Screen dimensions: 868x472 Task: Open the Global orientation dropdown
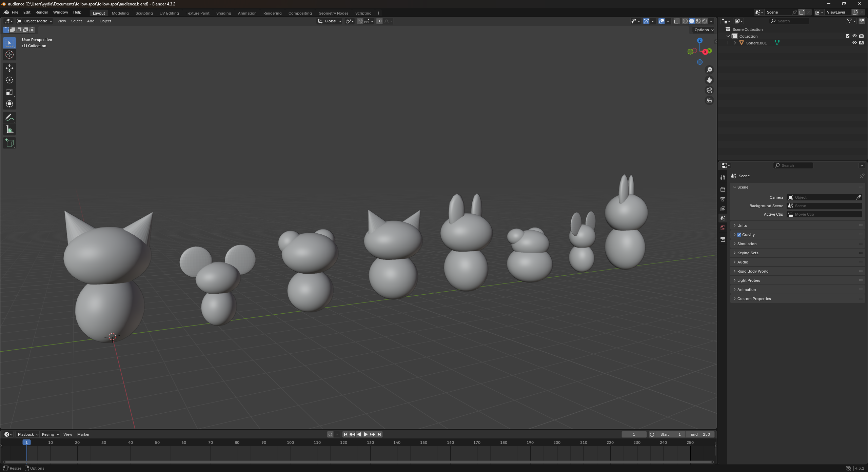tap(330, 21)
